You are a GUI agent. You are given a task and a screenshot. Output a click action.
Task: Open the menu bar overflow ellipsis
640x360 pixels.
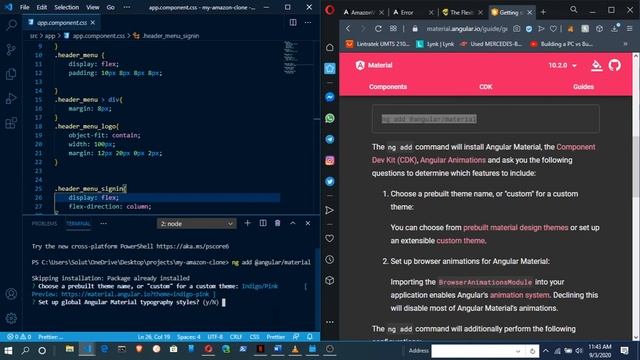[127, 7]
